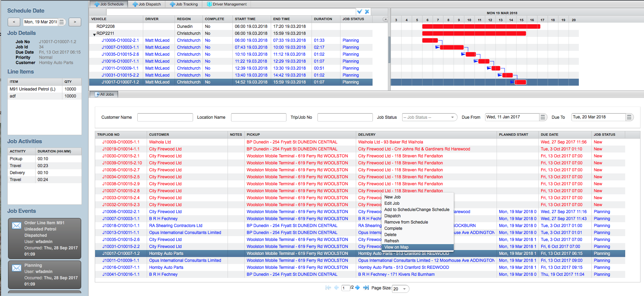This screenshot has width=644, height=296.
Task: Open schedule grid column options arrow
Action: pyautogui.click(x=385, y=19)
